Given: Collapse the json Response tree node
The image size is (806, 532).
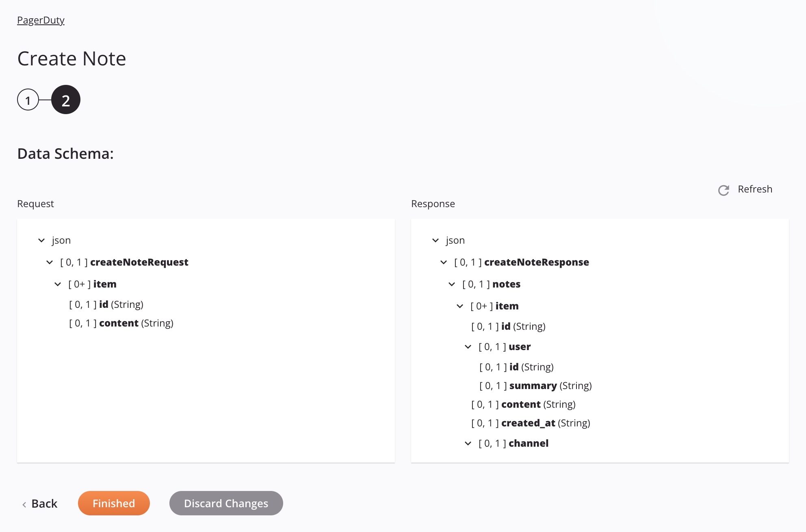Looking at the screenshot, I should (435, 240).
